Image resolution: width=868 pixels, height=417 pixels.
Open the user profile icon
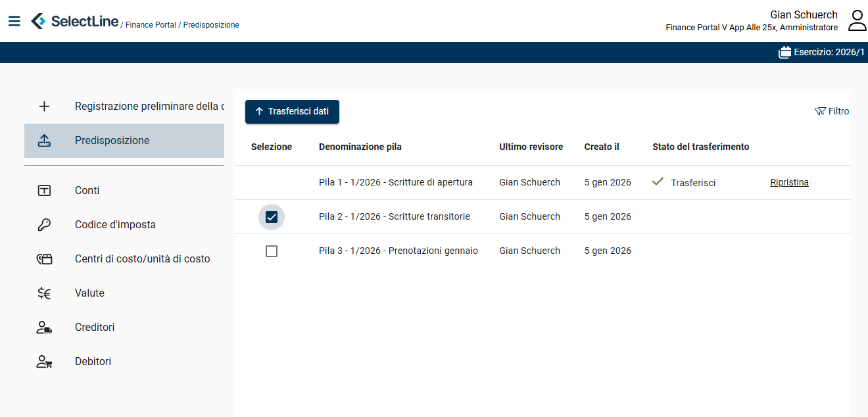pyautogui.click(x=857, y=20)
